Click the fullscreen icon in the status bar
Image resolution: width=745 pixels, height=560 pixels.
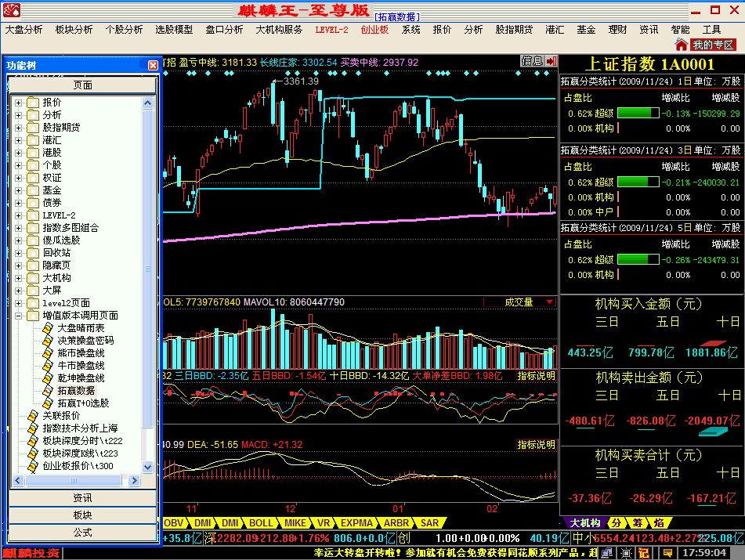pyautogui.click(x=626, y=553)
